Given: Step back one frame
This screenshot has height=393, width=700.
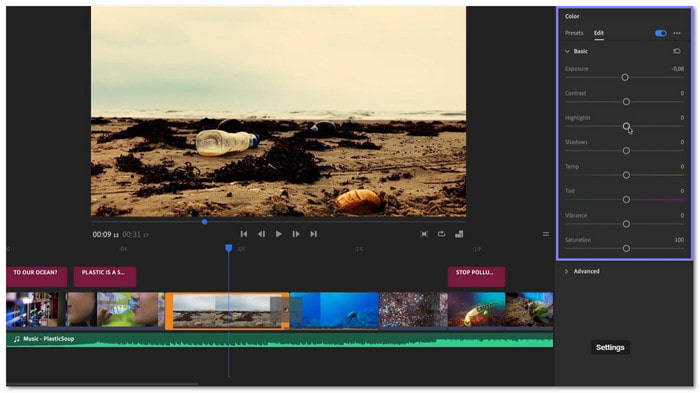Looking at the screenshot, I should (261, 234).
